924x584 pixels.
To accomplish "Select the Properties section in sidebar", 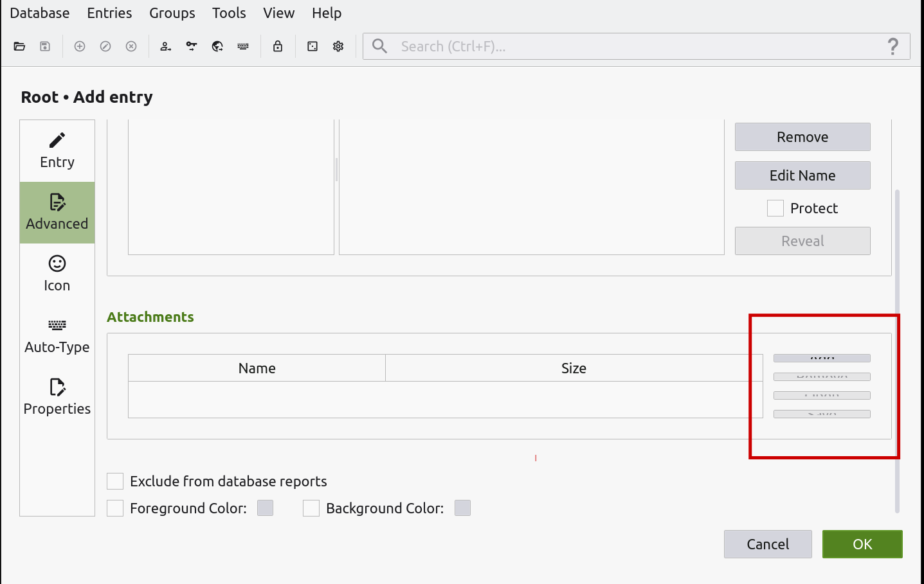I will tap(57, 396).
